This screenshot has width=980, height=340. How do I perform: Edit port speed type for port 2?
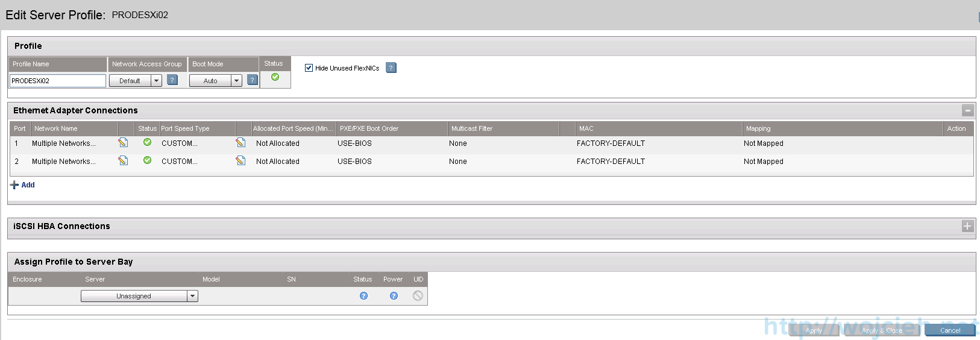point(240,161)
